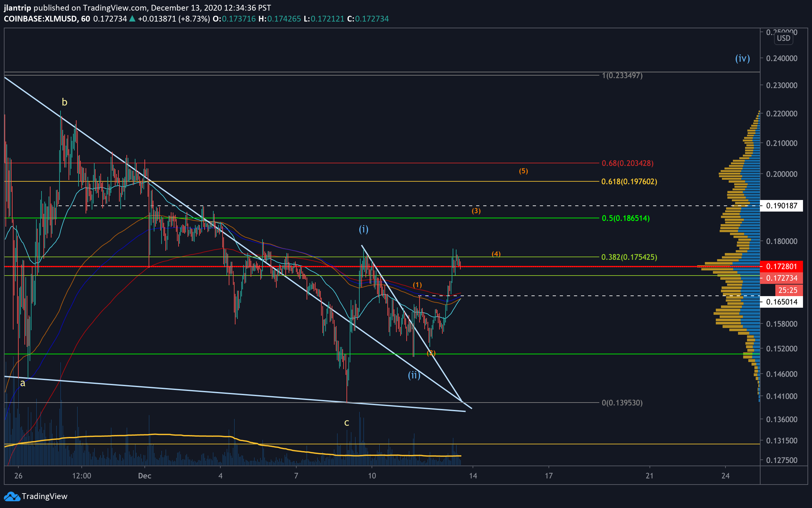Click the orange (5) wave label
Image resolution: width=812 pixels, height=508 pixels.
point(523,171)
